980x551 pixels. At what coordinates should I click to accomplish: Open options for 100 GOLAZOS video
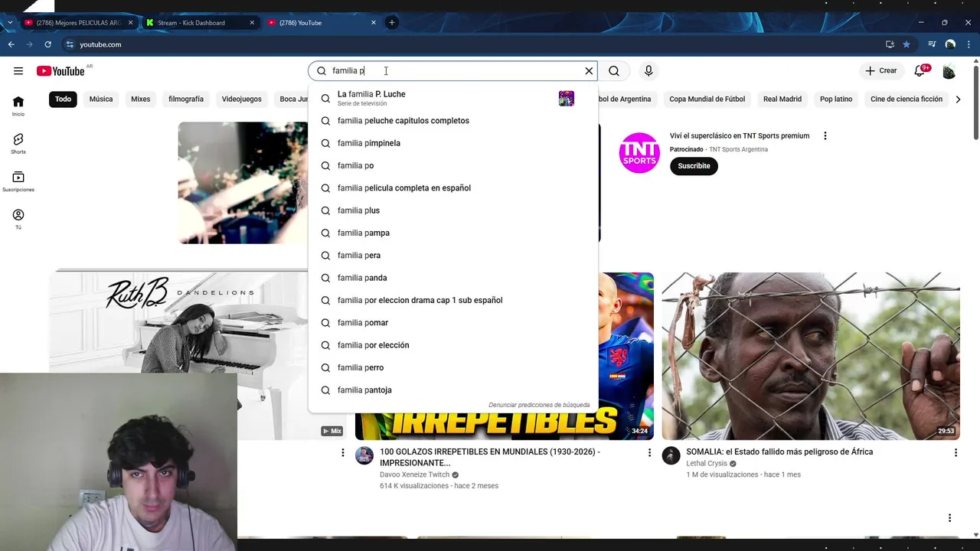click(x=649, y=453)
